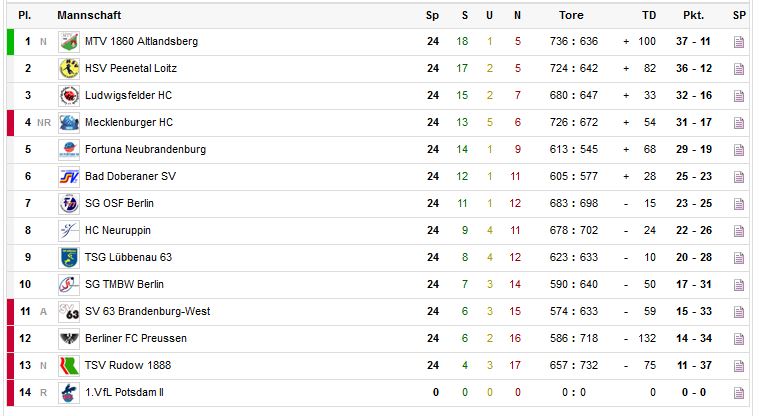The image size is (760, 416).
Task: Open schedule icon for HC Neuruppin row
Action: (x=739, y=231)
